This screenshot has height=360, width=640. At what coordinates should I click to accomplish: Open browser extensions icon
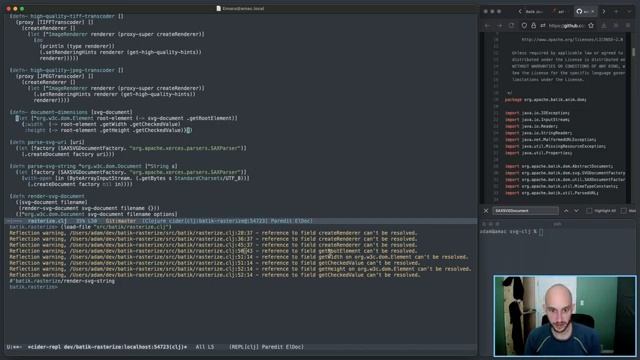coord(616,25)
